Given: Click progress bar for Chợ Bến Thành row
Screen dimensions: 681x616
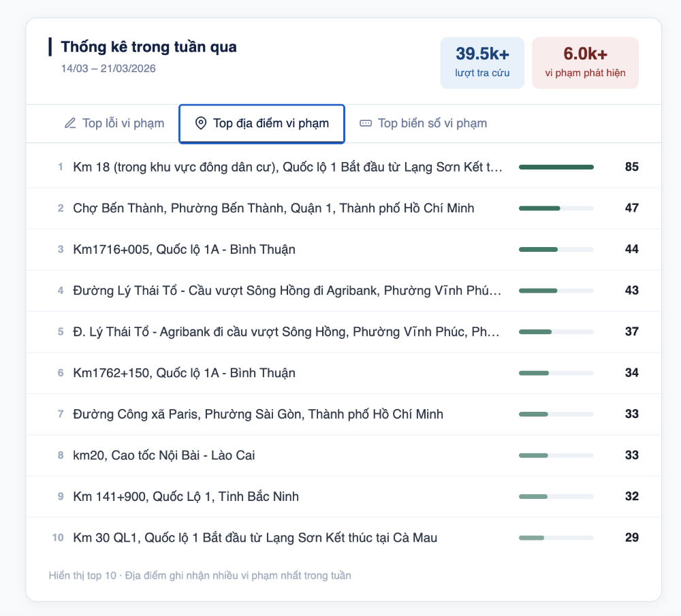Looking at the screenshot, I should pos(556,208).
